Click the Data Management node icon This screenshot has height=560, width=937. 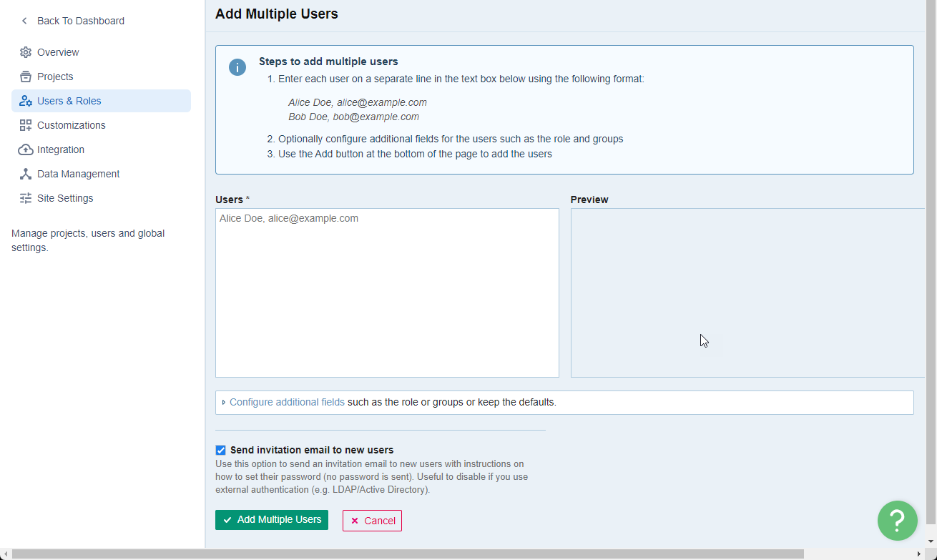[26, 174]
